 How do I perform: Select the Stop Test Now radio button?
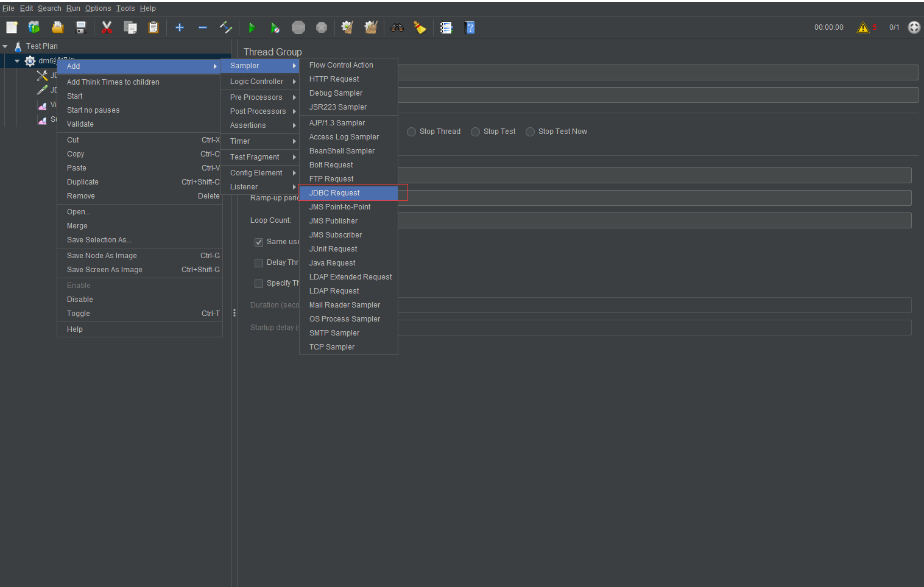(531, 132)
